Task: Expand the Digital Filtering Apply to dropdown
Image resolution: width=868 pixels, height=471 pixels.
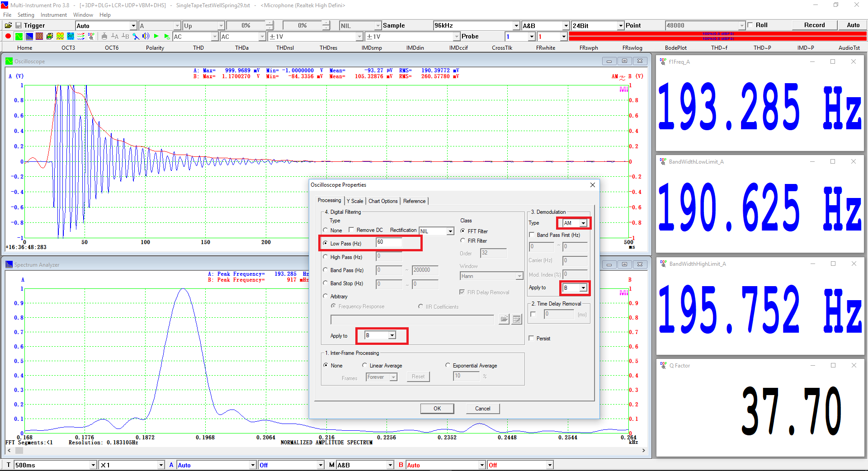Action: 392,335
